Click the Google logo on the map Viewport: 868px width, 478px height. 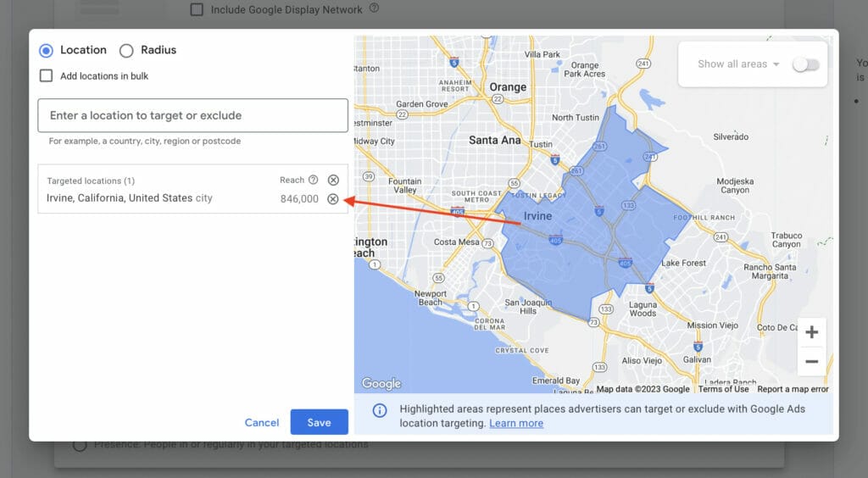381,384
